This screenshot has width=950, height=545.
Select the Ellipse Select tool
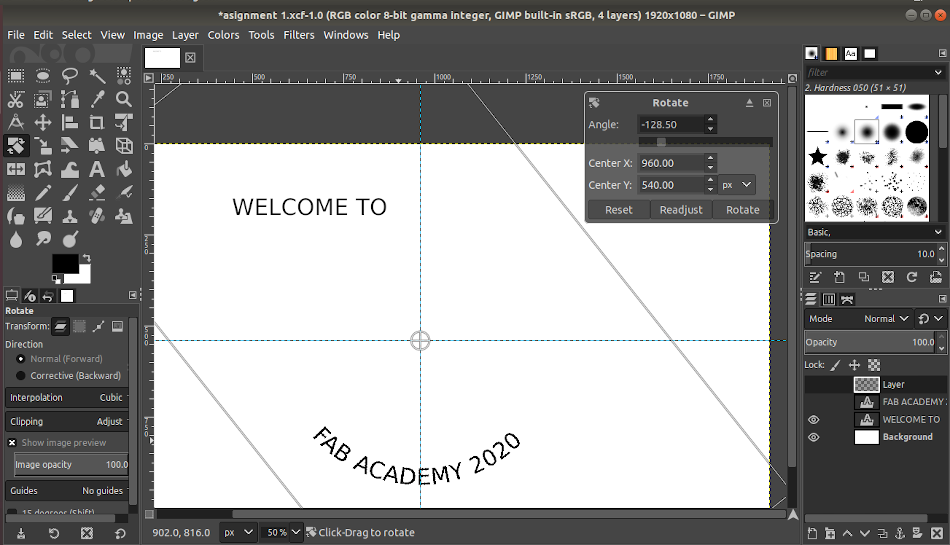tap(42, 76)
